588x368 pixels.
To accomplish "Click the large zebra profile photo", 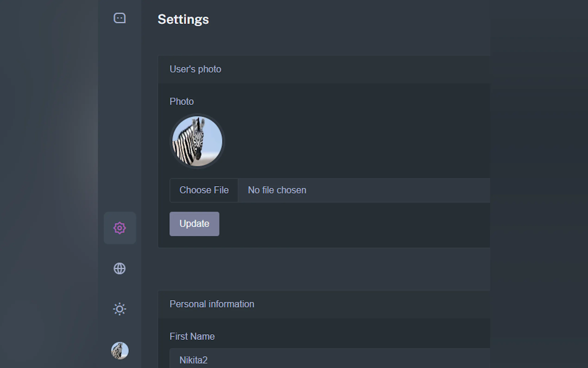I will [x=197, y=141].
